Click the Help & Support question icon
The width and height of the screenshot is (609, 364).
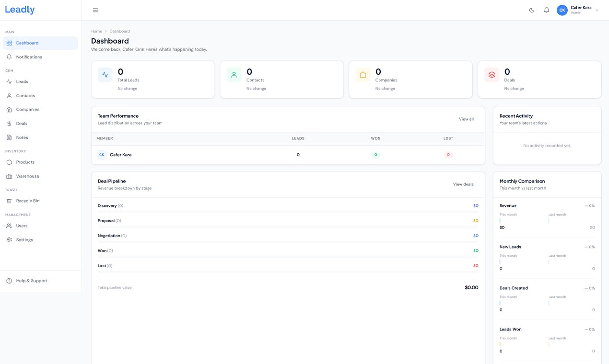[x=9, y=281]
